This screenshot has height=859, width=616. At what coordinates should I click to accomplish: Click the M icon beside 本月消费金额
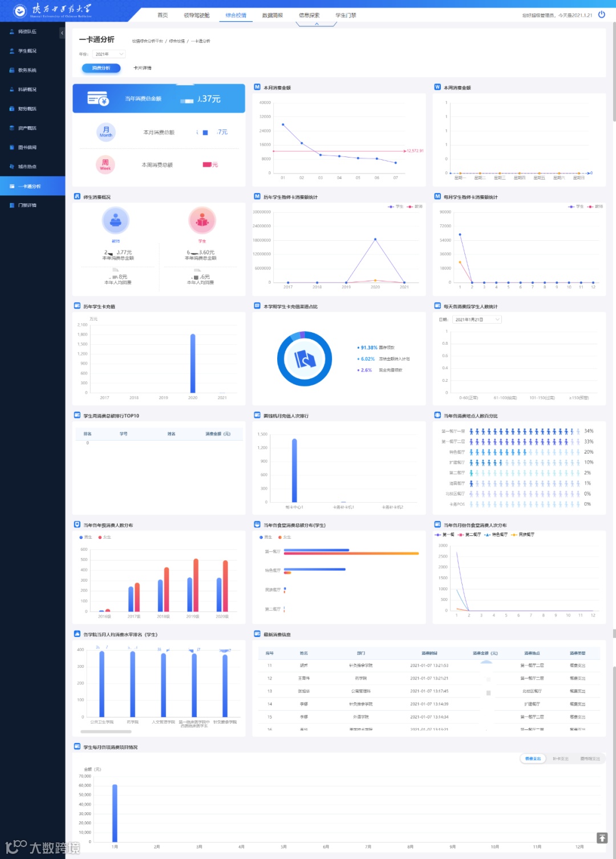(257, 87)
